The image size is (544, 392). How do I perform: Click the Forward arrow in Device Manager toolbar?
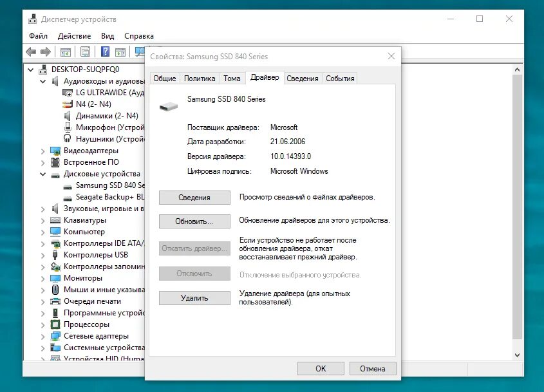point(46,52)
